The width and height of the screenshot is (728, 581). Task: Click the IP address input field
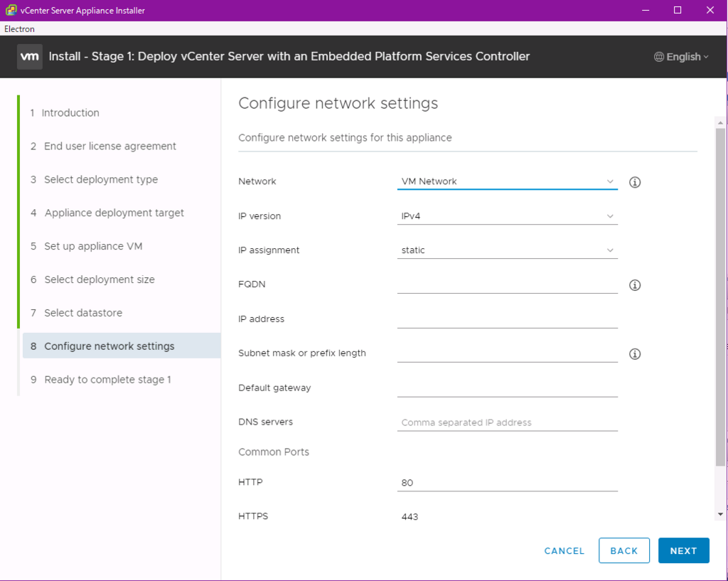(507, 319)
